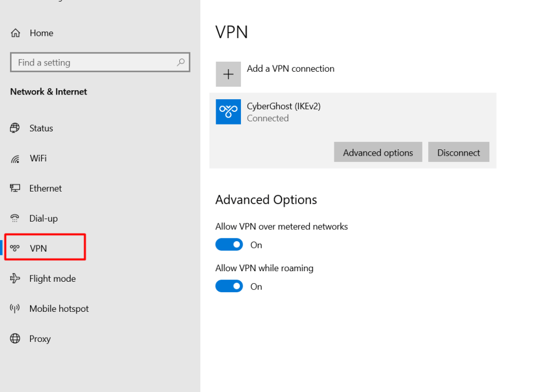The width and height of the screenshot is (540, 392).
Task: Open the Network & Internet section header
Action: point(48,91)
